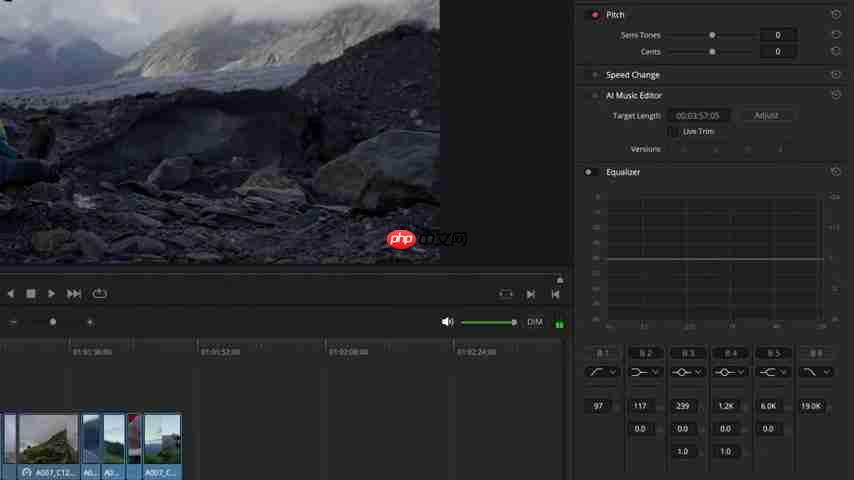Reset the Pitch section
This screenshot has height=480, width=854.
coord(835,14)
